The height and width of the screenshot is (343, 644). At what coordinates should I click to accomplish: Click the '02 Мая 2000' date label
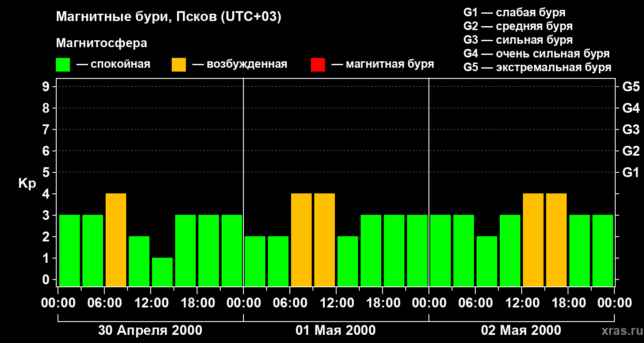click(x=521, y=331)
